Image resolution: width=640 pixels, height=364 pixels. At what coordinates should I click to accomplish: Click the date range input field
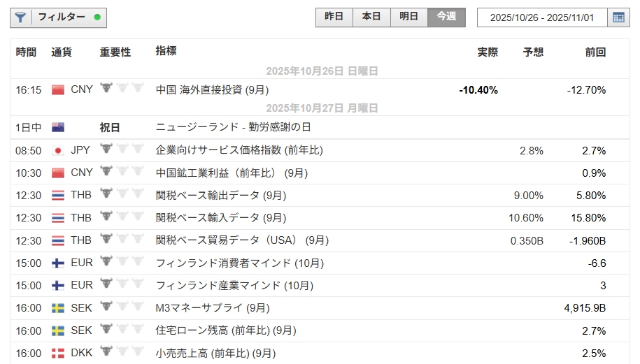tap(542, 17)
